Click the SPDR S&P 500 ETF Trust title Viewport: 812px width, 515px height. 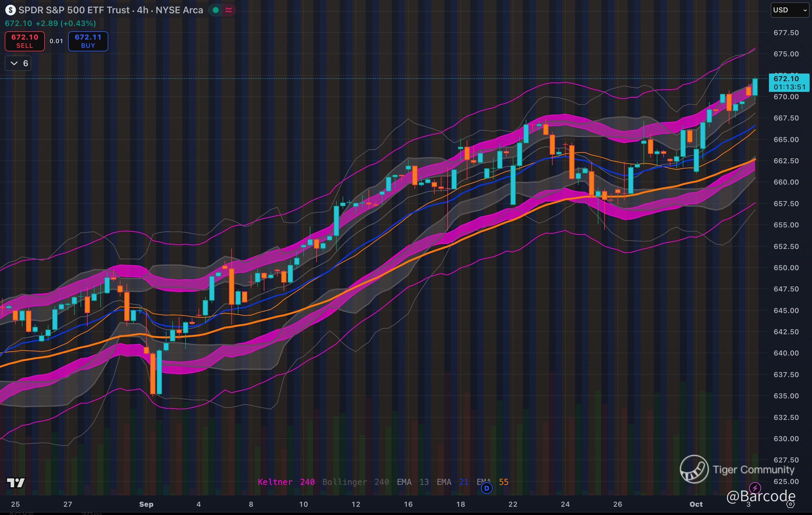pyautogui.click(x=74, y=10)
